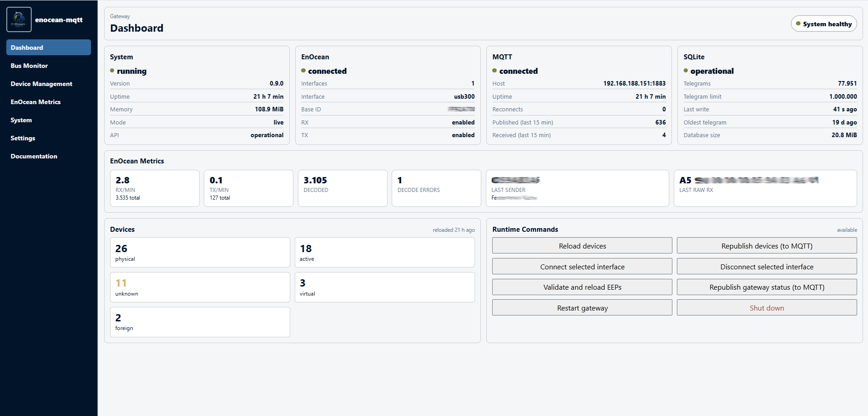The width and height of the screenshot is (868, 416).
Task: Click the Database size value 20.8 MiB
Action: 844,135
